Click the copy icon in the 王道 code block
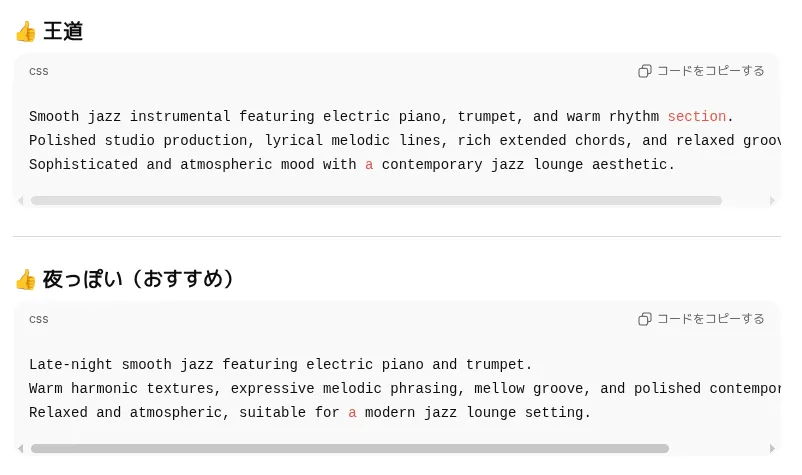Image resolution: width=802 pixels, height=475 pixels. point(645,71)
